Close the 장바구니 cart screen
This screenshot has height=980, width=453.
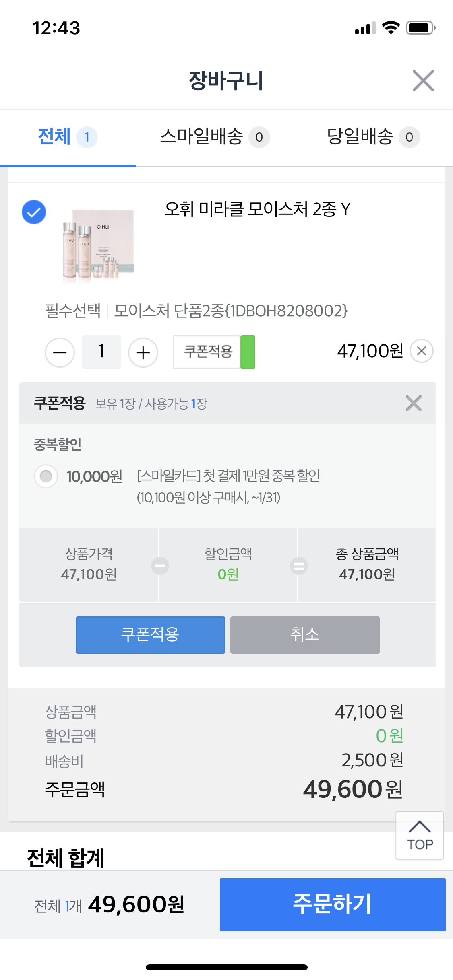click(x=423, y=81)
